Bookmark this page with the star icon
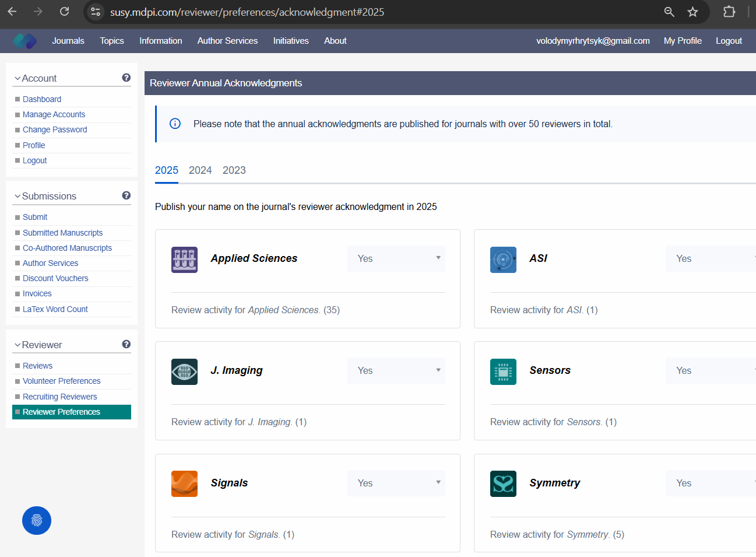This screenshot has width=756, height=557. (x=692, y=12)
